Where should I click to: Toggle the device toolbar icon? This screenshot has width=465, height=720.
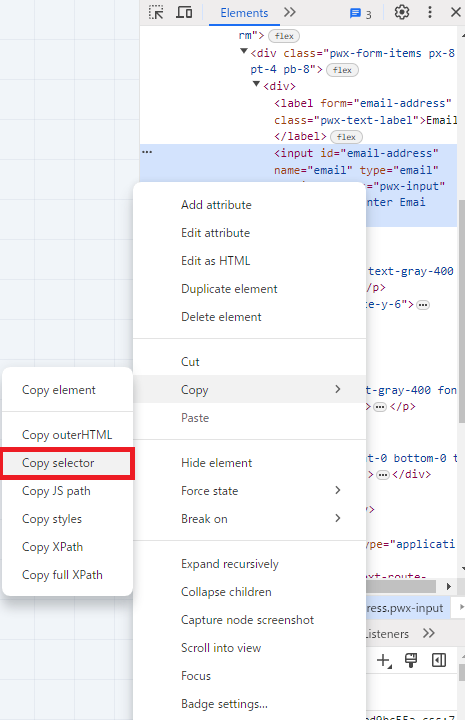[x=184, y=12]
